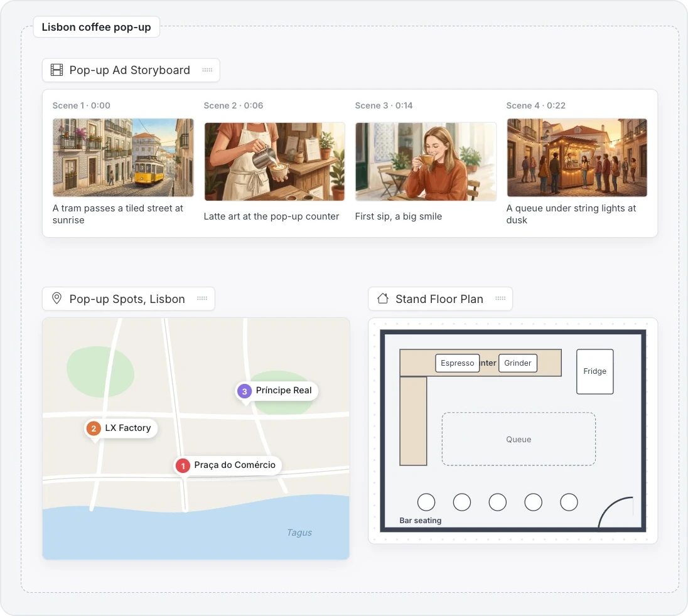Select the orange number 2 map marker

(x=94, y=428)
